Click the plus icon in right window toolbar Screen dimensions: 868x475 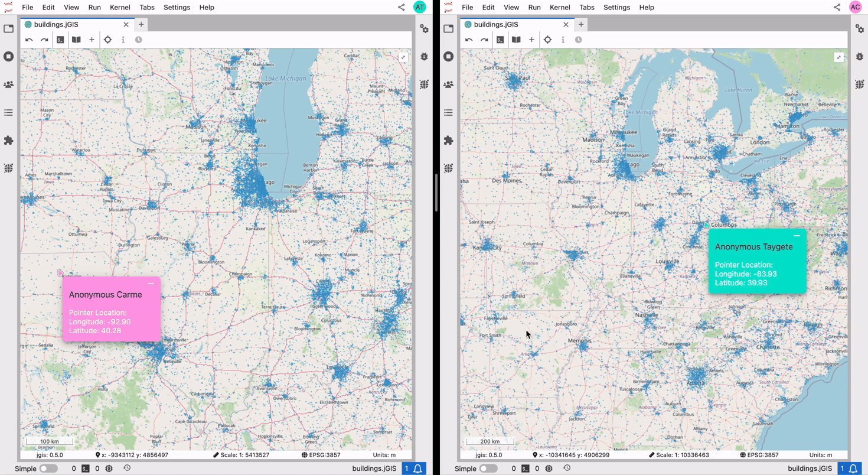click(531, 40)
